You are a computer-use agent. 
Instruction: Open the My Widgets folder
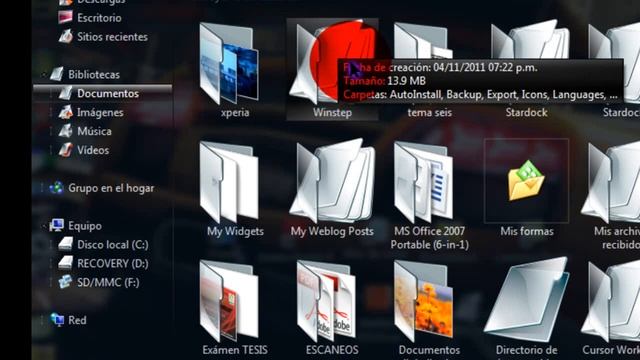229,182
